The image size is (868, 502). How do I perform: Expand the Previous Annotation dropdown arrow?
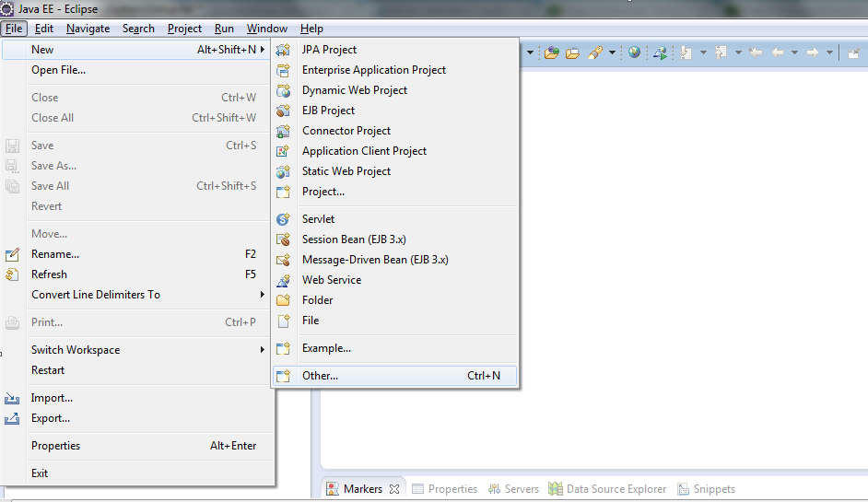738,53
